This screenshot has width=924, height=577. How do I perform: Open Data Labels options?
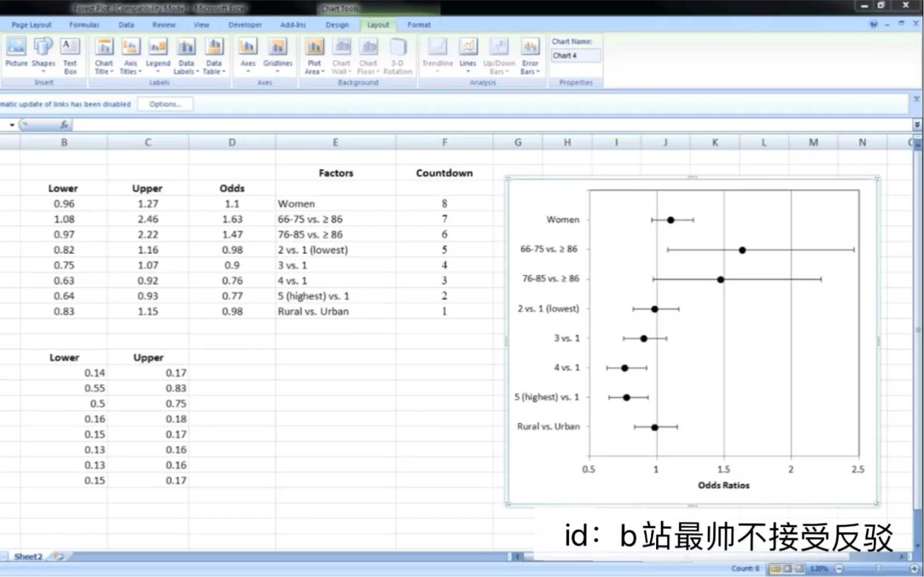[186, 56]
